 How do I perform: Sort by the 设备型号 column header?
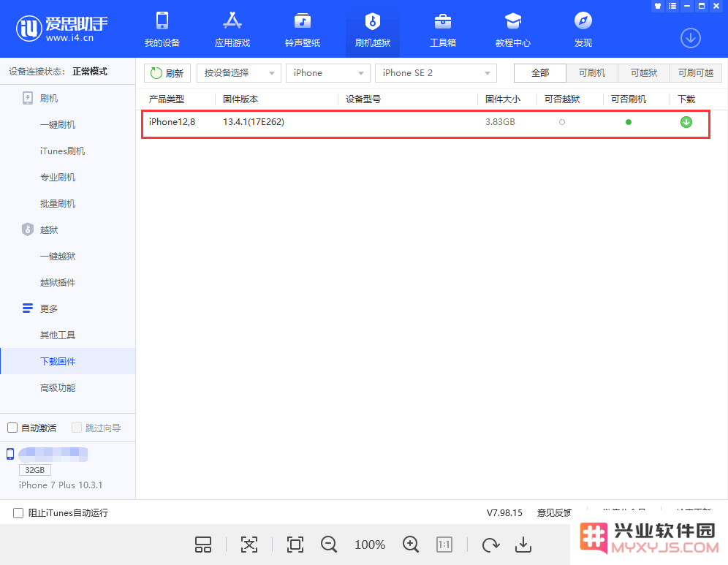363,99
